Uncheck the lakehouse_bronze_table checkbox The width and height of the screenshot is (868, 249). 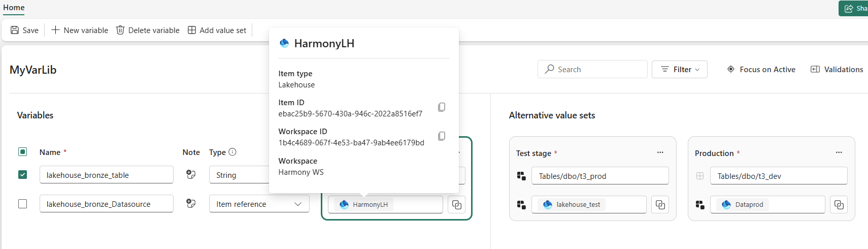point(22,175)
